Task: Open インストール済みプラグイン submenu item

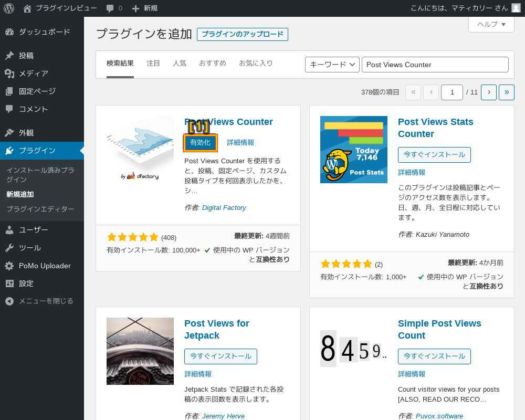Action: pyautogui.click(x=40, y=175)
